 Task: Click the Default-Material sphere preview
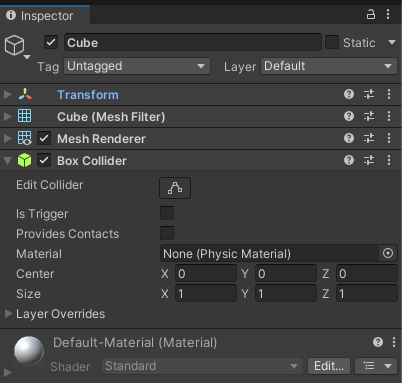point(29,351)
